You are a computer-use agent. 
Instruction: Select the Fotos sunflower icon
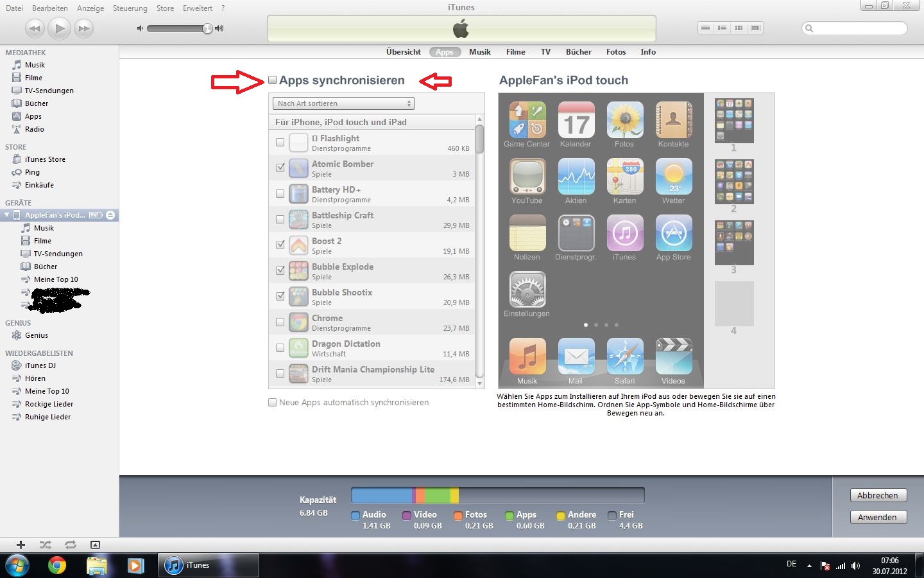624,120
